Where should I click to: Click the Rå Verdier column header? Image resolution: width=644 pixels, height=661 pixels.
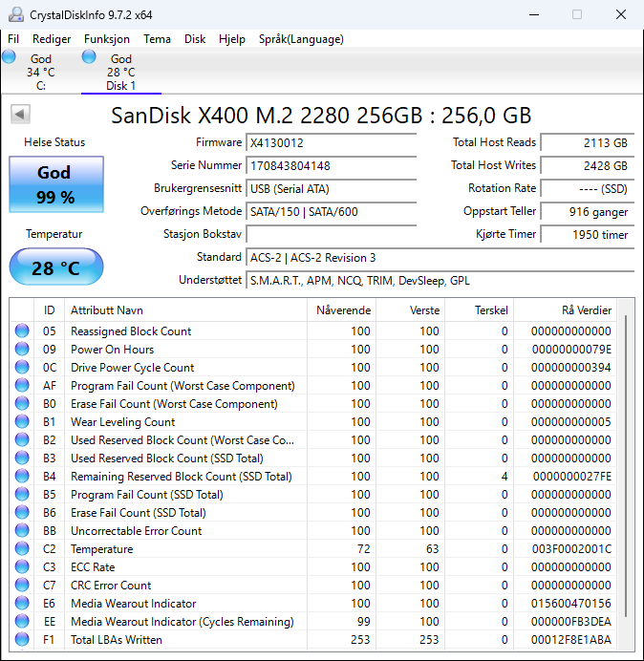pos(565,310)
